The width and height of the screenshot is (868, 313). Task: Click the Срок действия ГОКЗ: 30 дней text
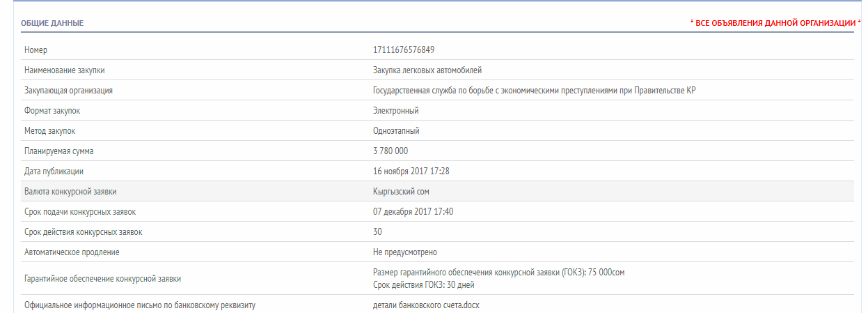tap(424, 285)
